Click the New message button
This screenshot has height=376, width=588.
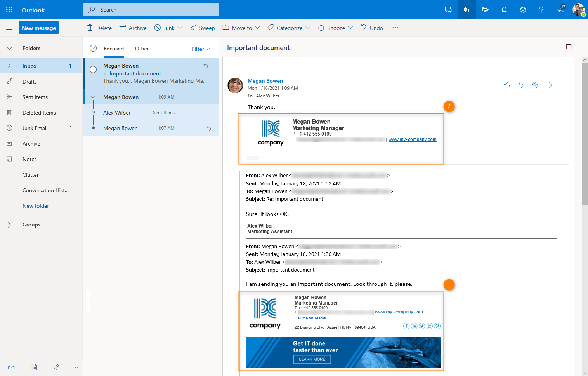point(39,28)
